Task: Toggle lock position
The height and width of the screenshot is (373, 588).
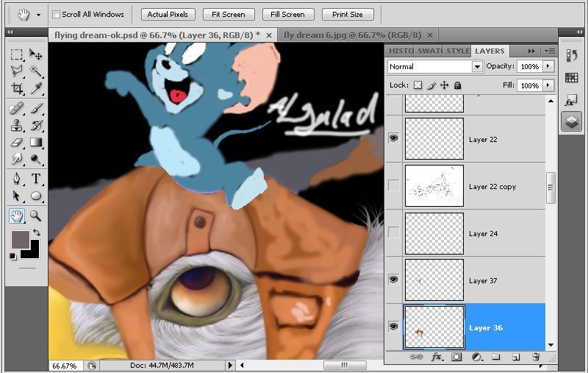Action: (x=445, y=85)
